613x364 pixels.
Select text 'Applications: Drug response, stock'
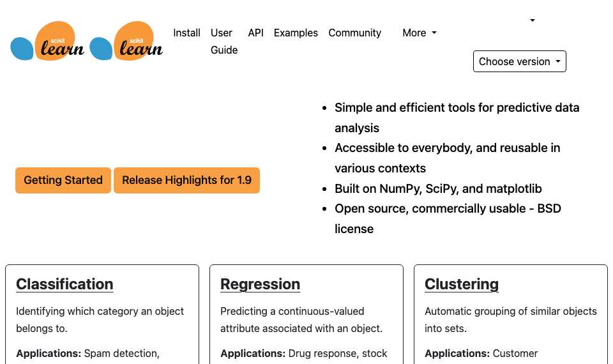pyautogui.click(x=303, y=353)
